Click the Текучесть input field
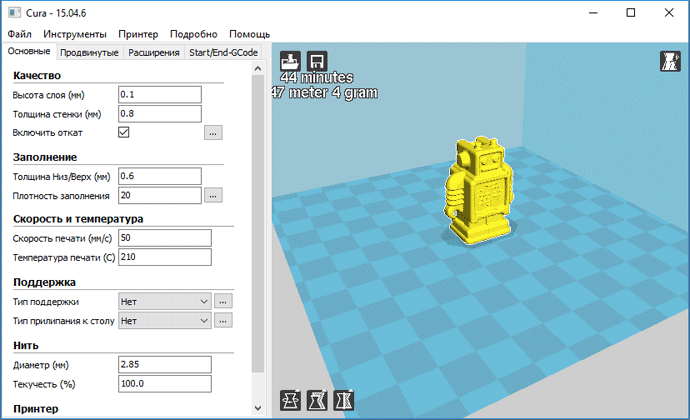Image resolution: width=690 pixels, height=420 pixels. coord(165,384)
